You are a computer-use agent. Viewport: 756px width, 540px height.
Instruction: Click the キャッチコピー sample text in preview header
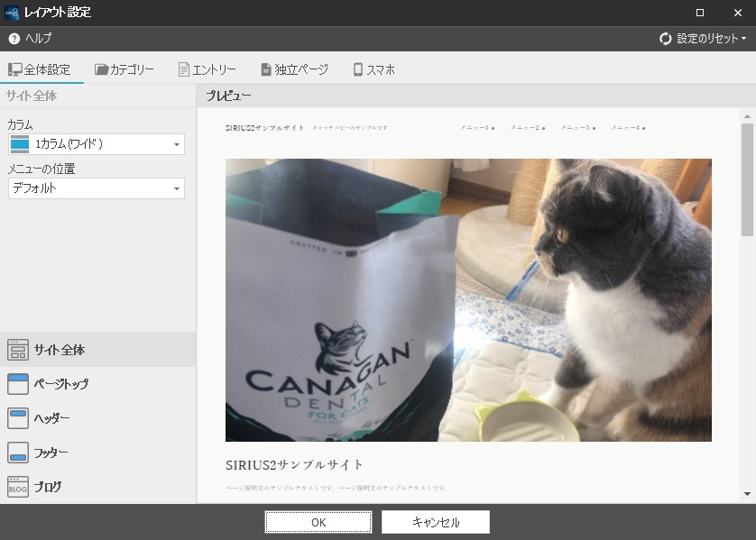pyautogui.click(x=349, y=128)
